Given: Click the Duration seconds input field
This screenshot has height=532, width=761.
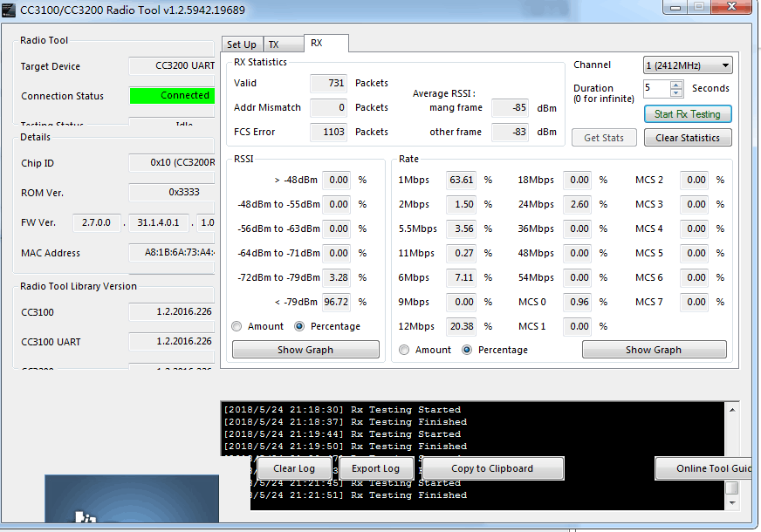Looking at the screenshot, I should [656, 88].
